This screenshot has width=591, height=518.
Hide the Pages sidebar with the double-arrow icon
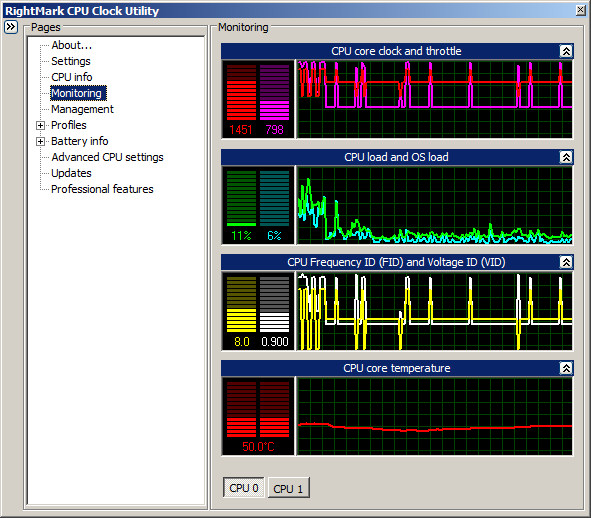(11, 27)
